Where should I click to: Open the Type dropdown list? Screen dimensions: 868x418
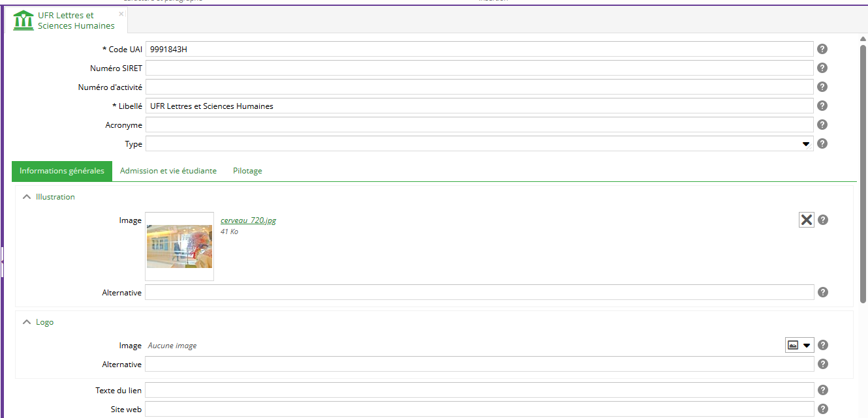806,143
